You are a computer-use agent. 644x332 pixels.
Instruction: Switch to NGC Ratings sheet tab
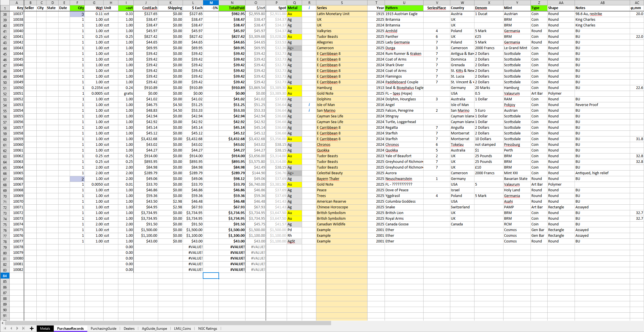point(207,329)
